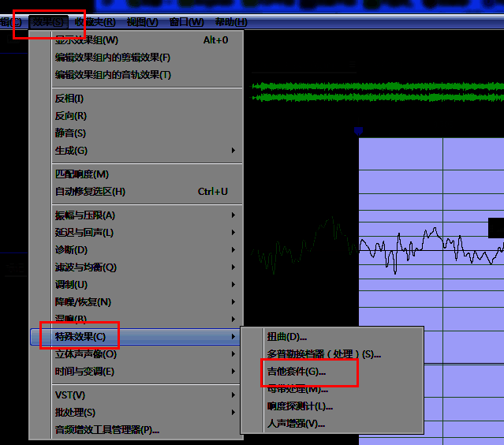
Task: Expand the 降噪/恢复(N) submenu
Action: tap(83, 302)
